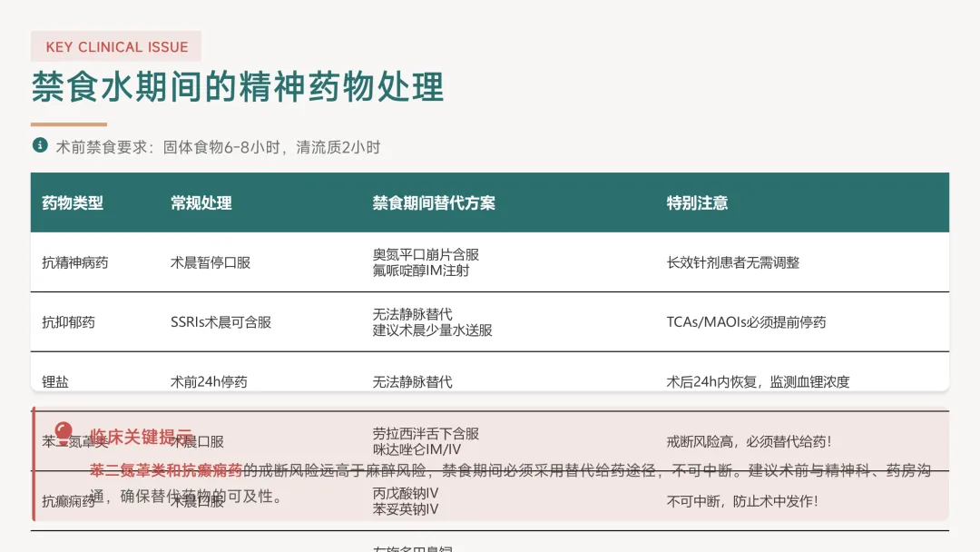Click the red lightbulb tip icon
Image resolution: width=980 pixels, height=552 pixels.
[x=64, y=432]
